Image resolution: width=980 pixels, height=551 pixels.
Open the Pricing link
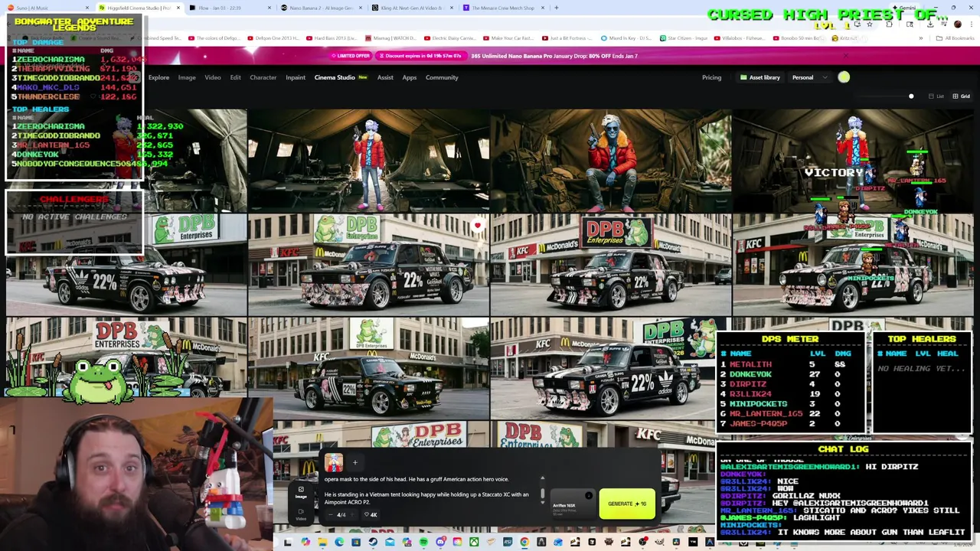point(711,77)
